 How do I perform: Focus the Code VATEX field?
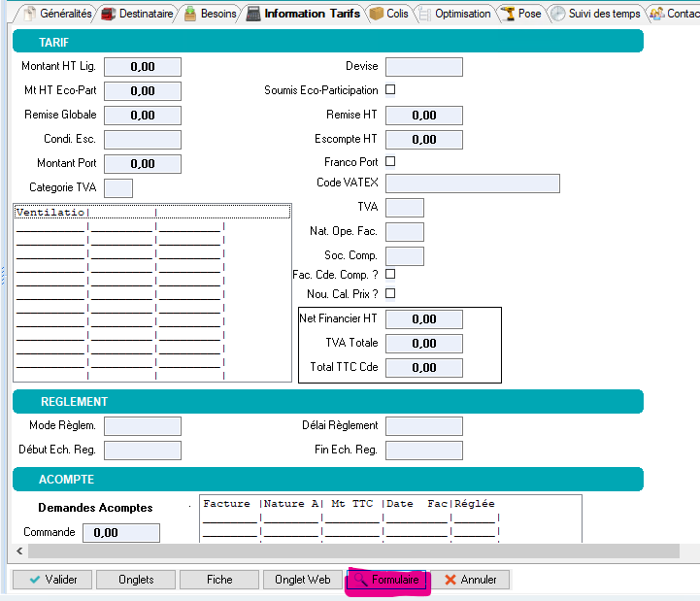(x=472, y=184)
